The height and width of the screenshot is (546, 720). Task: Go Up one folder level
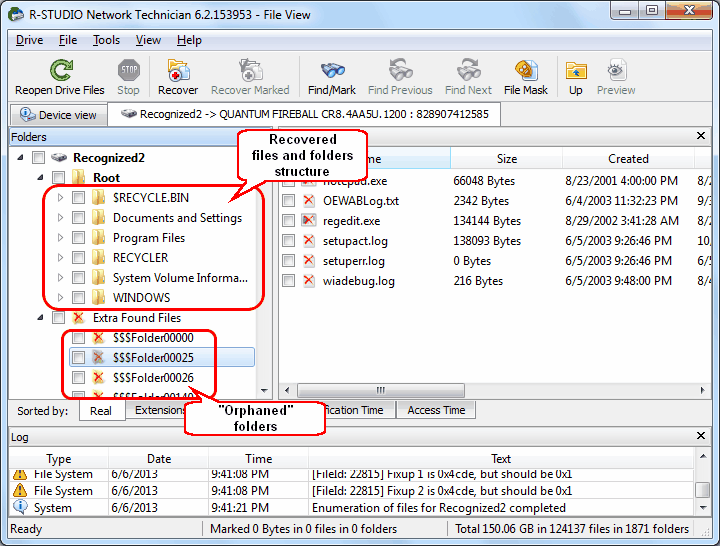point(576,71)
